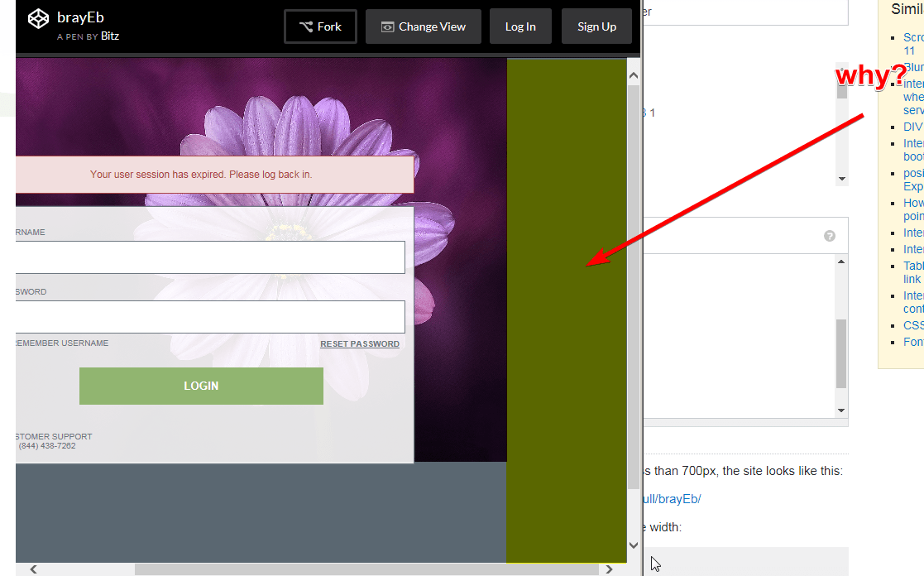924x576 pixels.
Task: Click the left arrow of the bottom scrollbar
Action: [x=32, y=569]
